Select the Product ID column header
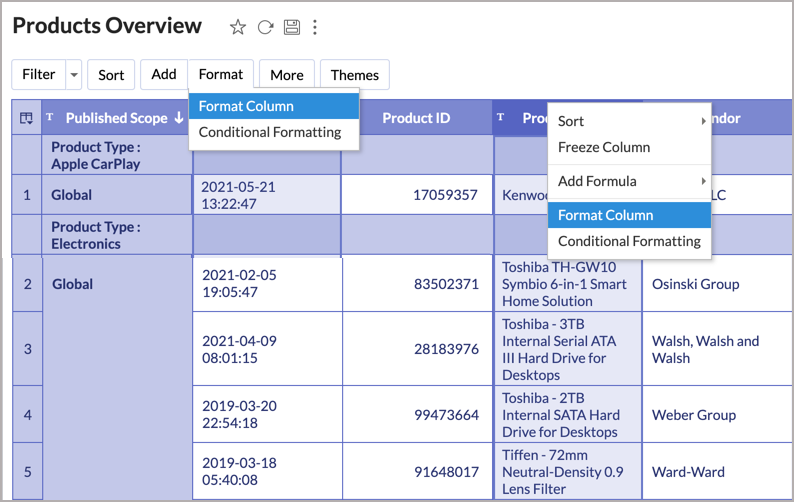The width and height of the screenshot is (794, 502). click(416, 118)
